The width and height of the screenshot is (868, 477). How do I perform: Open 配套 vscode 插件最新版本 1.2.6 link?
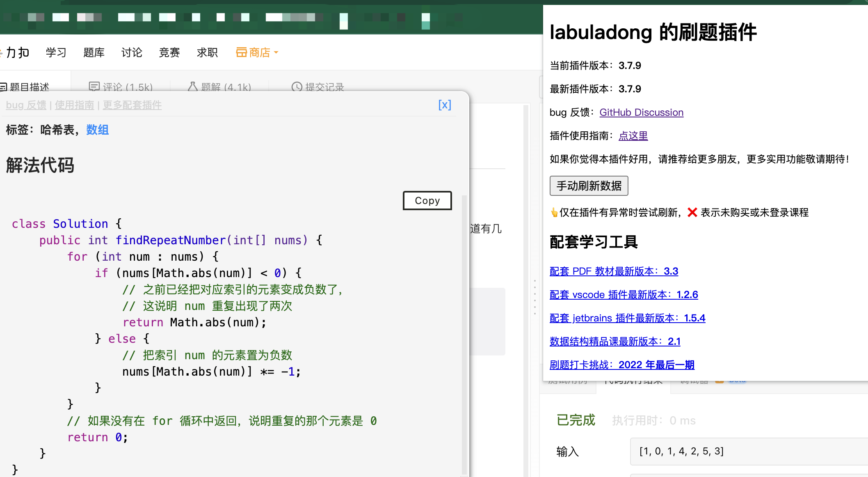(624, 295)
